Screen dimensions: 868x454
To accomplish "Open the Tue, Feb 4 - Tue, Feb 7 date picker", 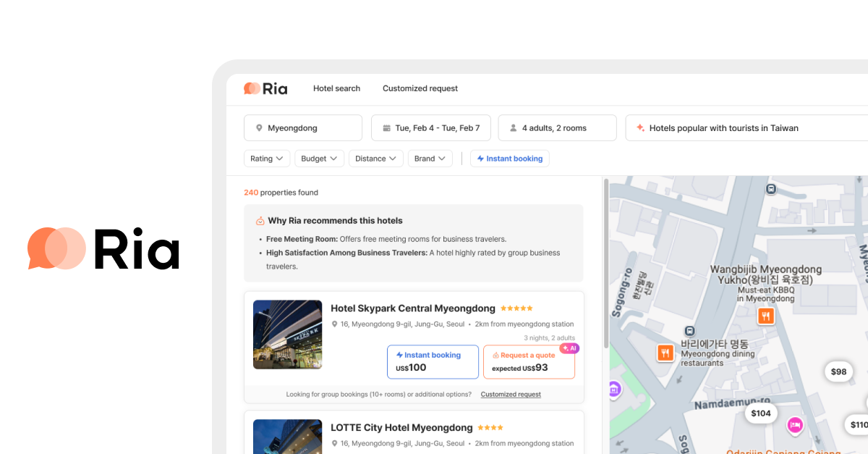I will (431, 128).
